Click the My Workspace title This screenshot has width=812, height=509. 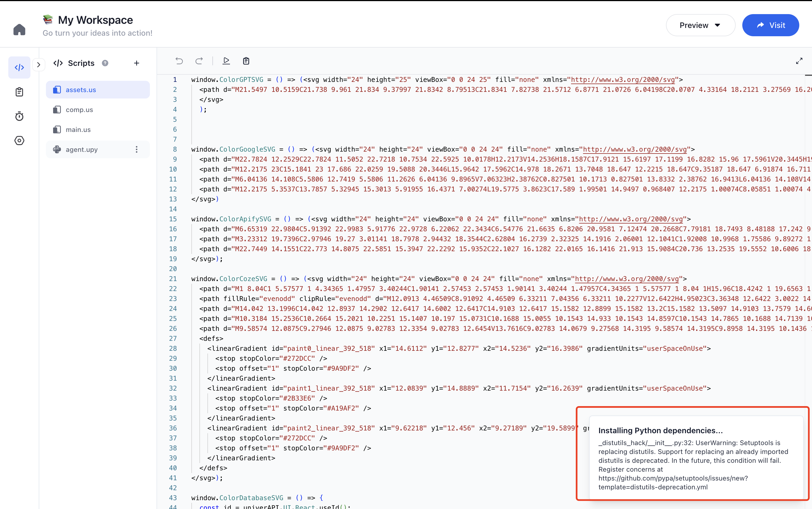pos(96,20)
